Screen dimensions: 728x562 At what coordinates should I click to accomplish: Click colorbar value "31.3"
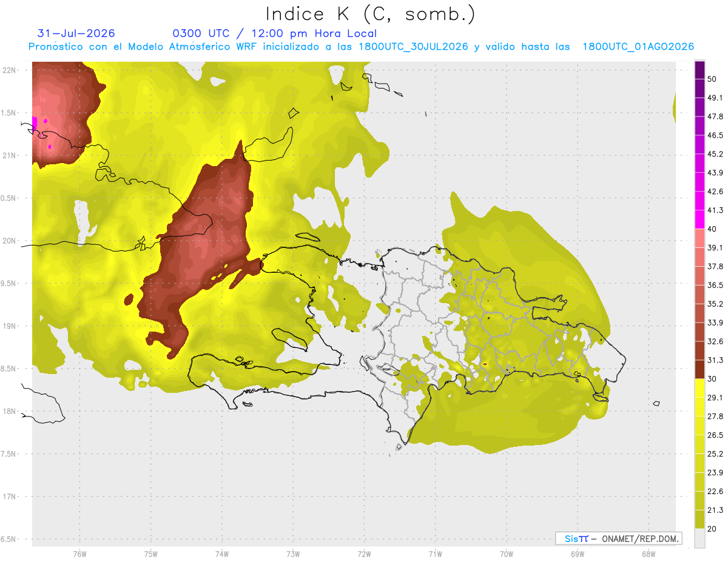715,361
